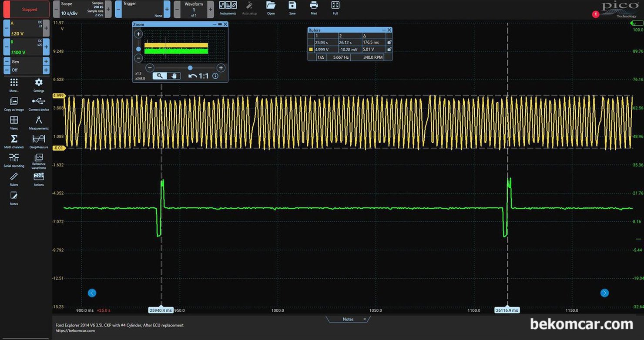The width and height of the screenshot is (644, 340).
Task: Click the Zoom panel overview thumbnail
Action: (184, 46)
